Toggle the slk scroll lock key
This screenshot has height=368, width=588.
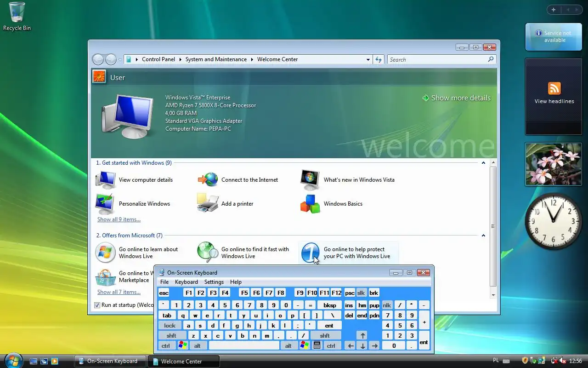tap(361, 293)
